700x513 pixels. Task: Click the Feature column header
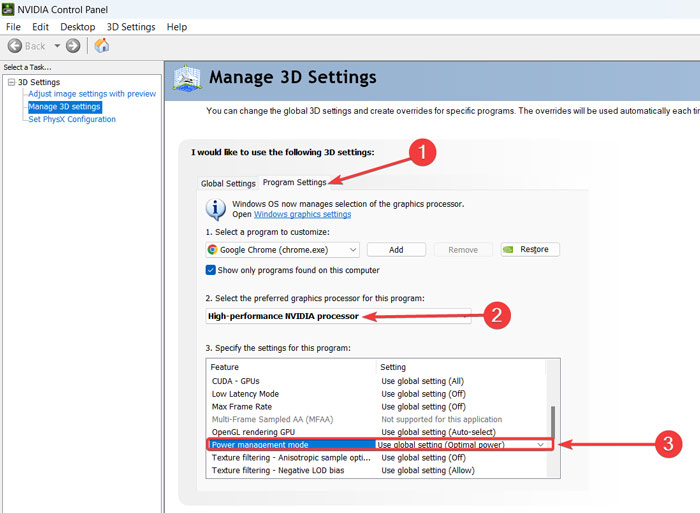coord(292,367)
